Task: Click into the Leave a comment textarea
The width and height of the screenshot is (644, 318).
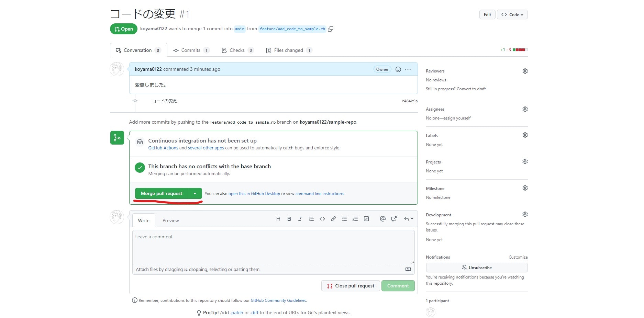Action: coord(273,247)
